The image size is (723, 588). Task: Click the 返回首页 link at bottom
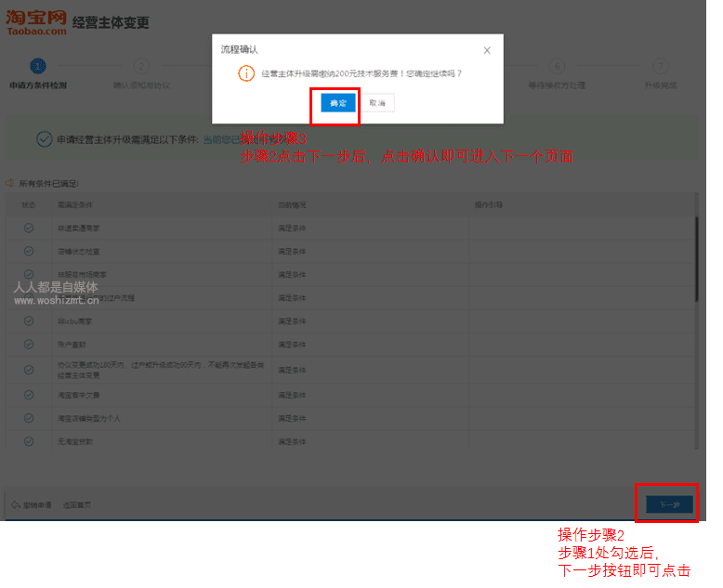(x=76, y=506)
